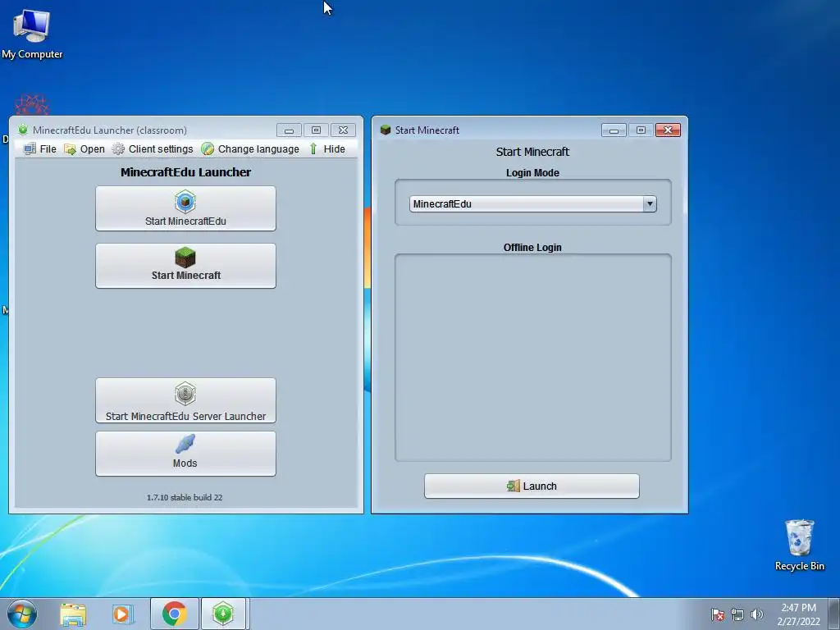This screenshot has width=840, height=630.
Task: Click the Change language globe icon
Action: (x=208, y=149)
